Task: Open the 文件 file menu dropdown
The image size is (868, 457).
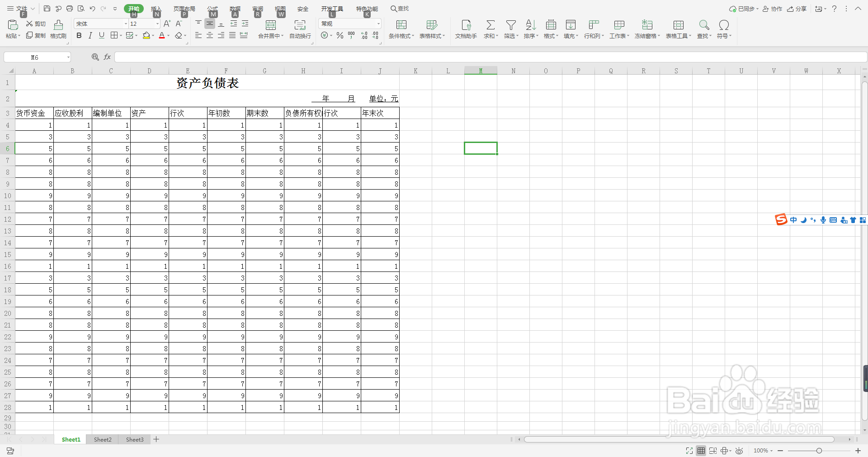Action: pyautogui.click(x=20, y=9)
